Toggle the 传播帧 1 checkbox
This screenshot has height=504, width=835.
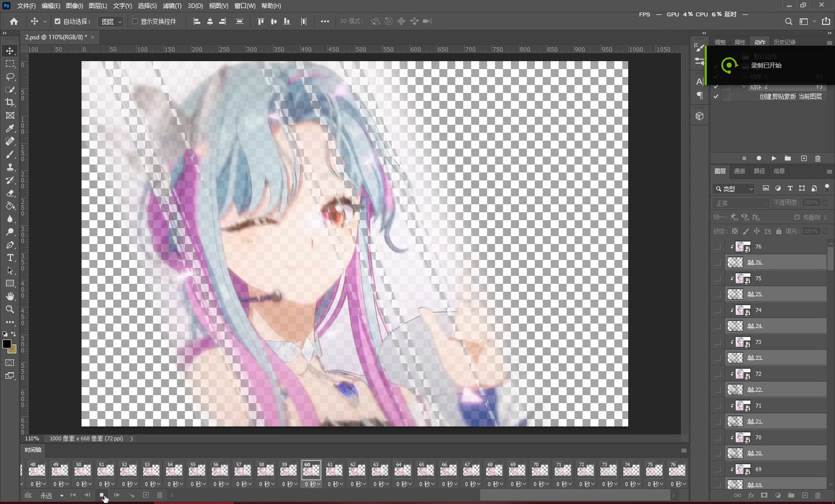coord(797,217)
